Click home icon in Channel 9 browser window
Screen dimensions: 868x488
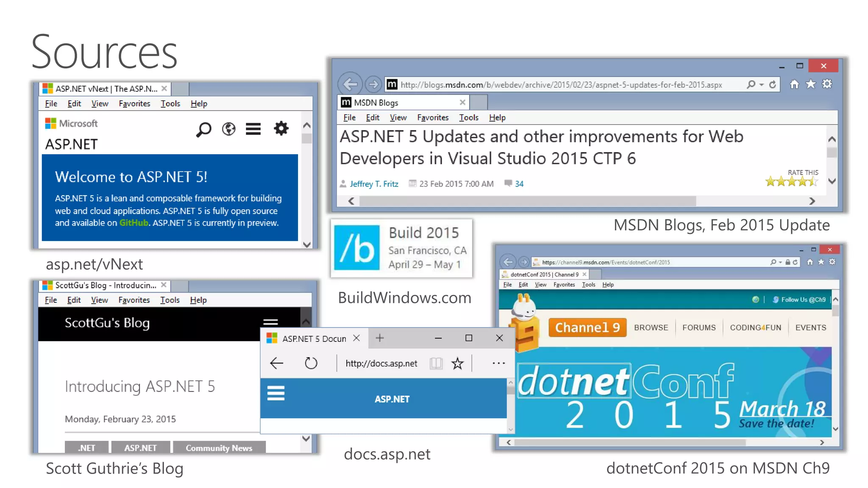pyautogui.click(x=810, y=262)
